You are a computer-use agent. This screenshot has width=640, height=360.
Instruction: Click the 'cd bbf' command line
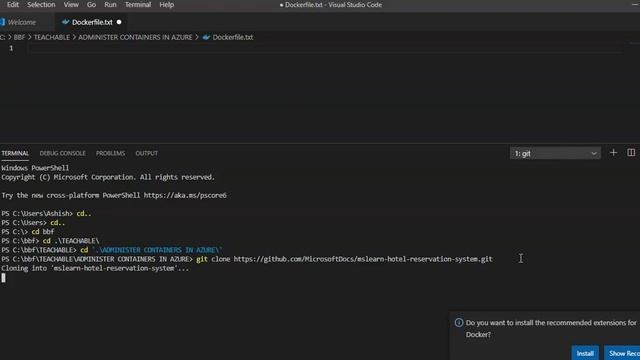28,232
